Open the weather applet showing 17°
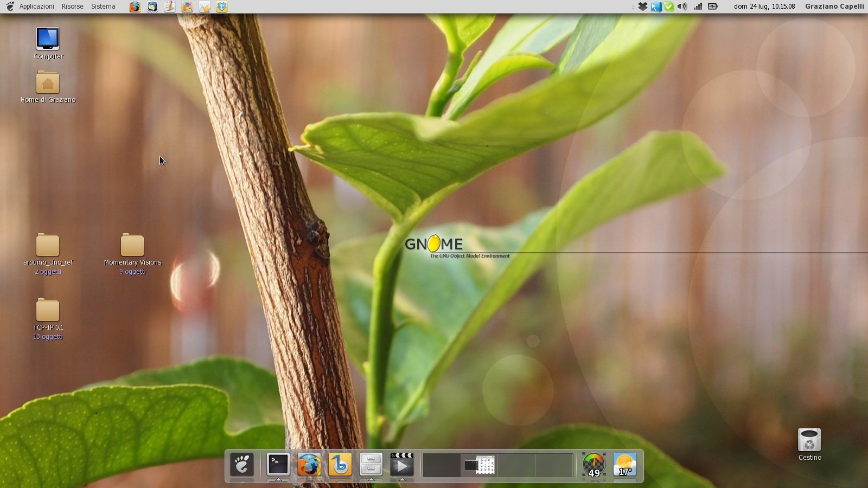The width and height of the screenshot is (868, 488). [x=625, y=465]
